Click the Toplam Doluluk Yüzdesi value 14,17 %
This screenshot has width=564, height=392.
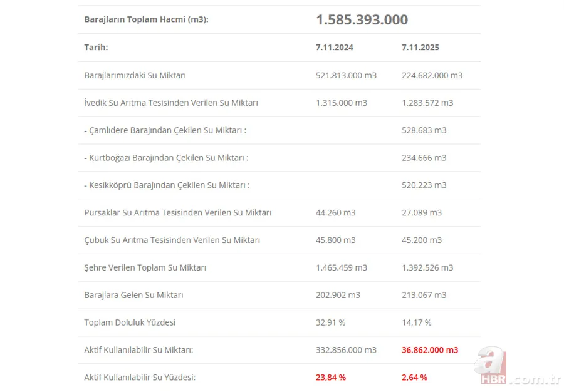[416, 322]
